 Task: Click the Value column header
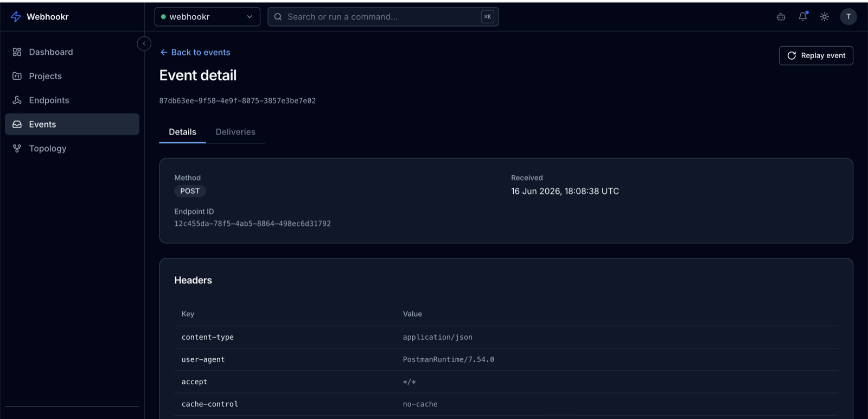click(412, 314)
